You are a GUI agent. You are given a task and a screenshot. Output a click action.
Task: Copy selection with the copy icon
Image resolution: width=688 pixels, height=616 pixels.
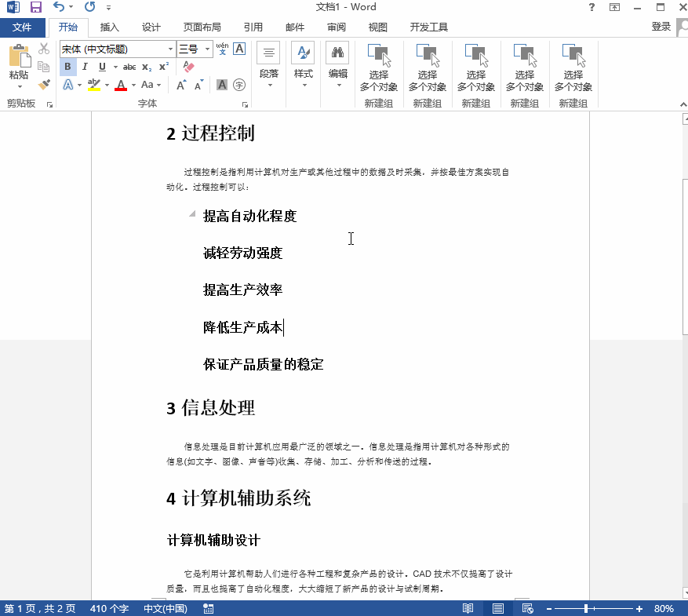43,66
